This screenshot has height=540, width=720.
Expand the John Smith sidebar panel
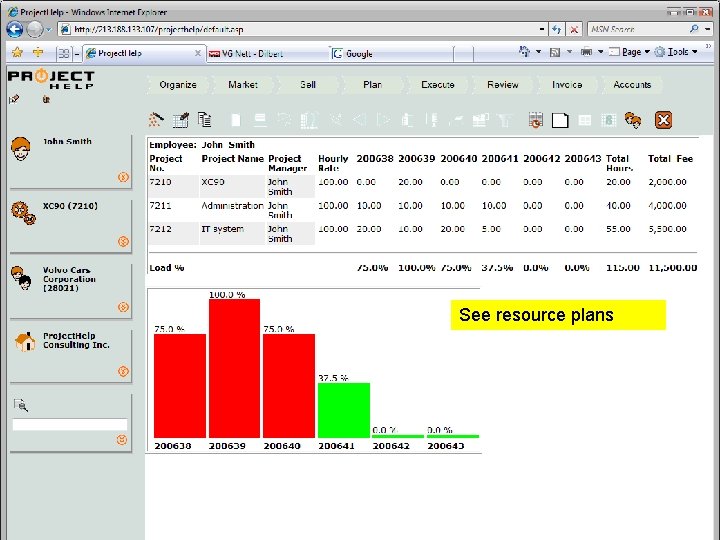[123, 177]
